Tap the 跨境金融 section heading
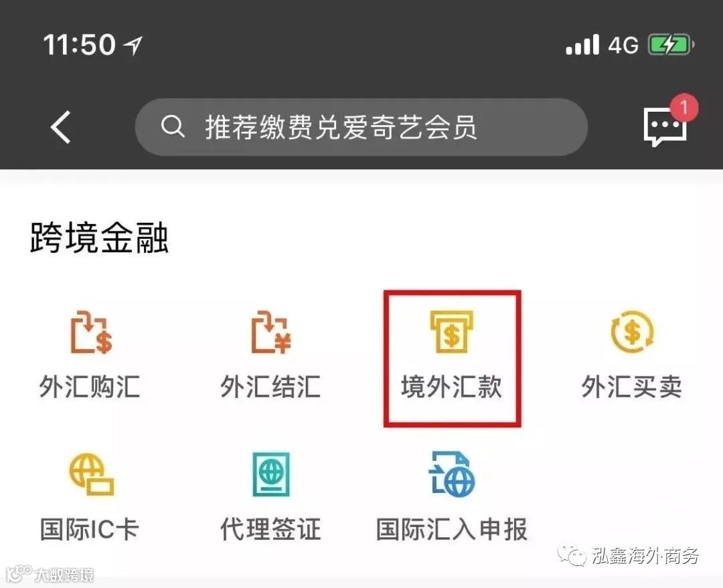 (99, 237)
